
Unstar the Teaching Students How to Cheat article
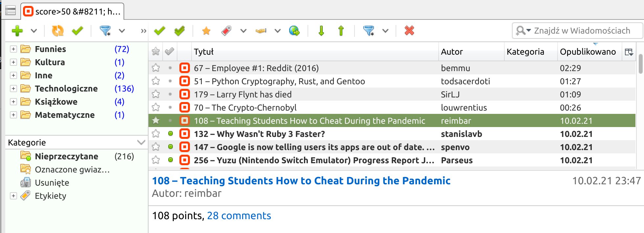coord(156,120)
